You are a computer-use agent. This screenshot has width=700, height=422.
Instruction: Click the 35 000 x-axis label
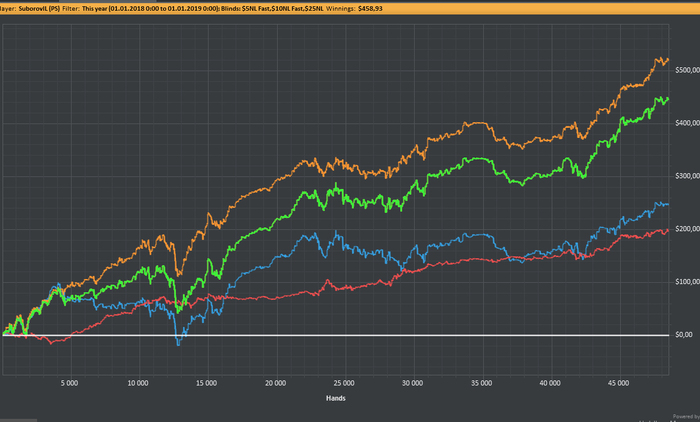coord(481,383)
